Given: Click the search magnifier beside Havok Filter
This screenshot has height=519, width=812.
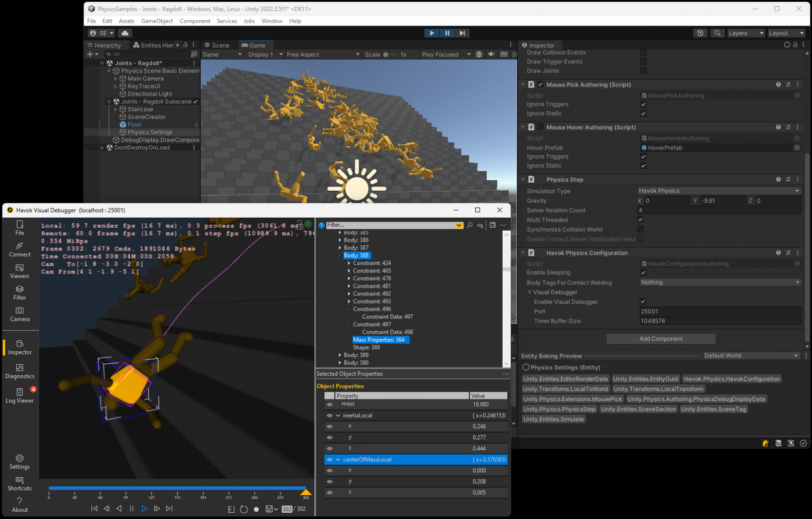Looking at the screenshot, I should 469,225.
